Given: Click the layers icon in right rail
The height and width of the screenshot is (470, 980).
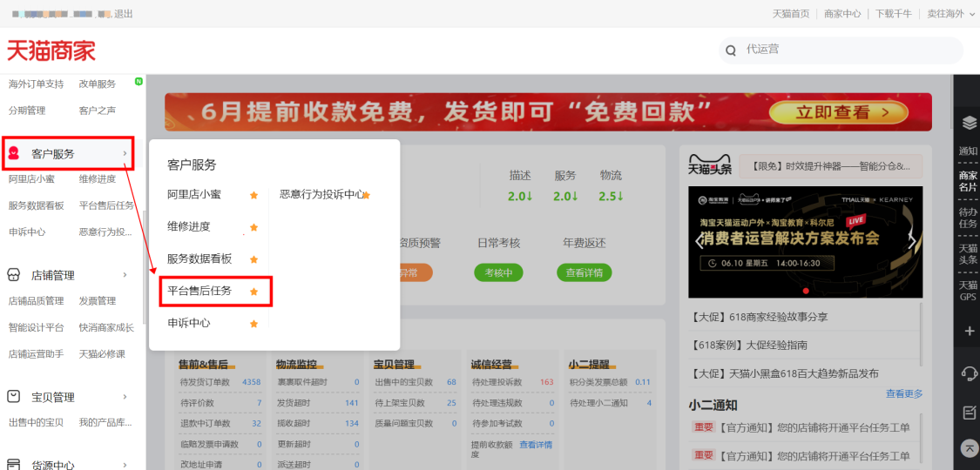Looking at the screenshot, I should (x=969, y=123).
